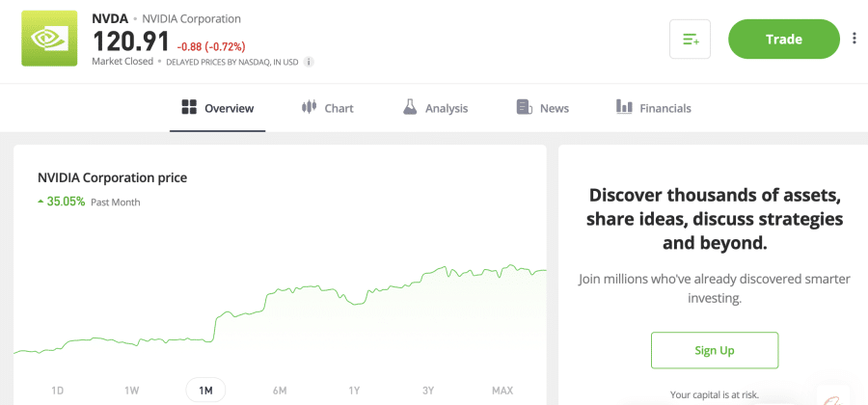The width and height of the screenshot is (868, 405).
Task: Click the green Trade button
Action: point(784,40)
